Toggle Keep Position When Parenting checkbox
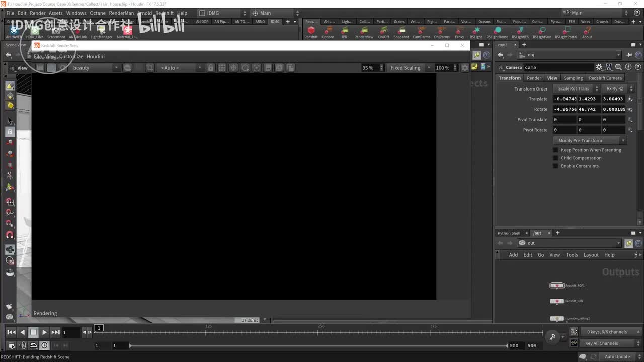Screen dimensions: 644x362 point(555,150)
